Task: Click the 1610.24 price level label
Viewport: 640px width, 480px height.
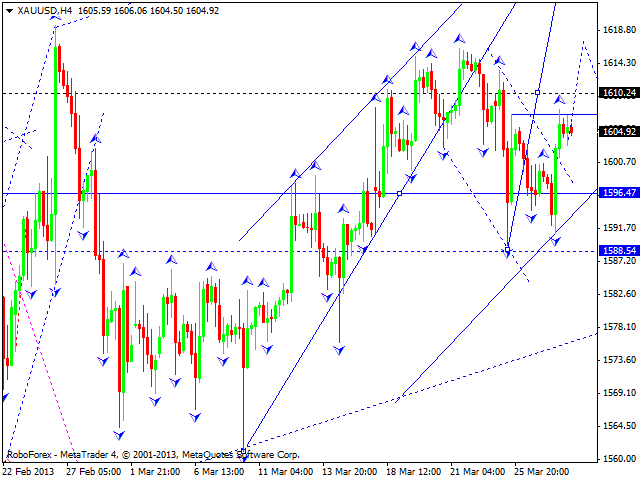Action: 619,93
